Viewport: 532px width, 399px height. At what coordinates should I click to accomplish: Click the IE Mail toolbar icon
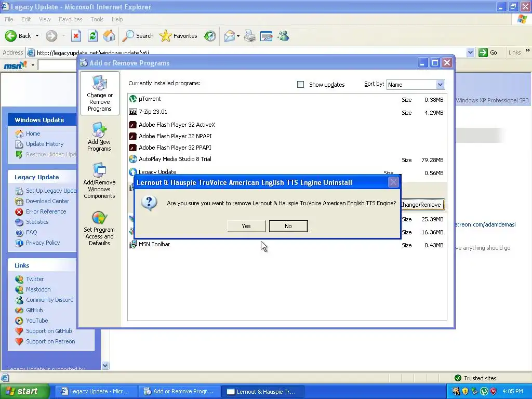(230, 36)
